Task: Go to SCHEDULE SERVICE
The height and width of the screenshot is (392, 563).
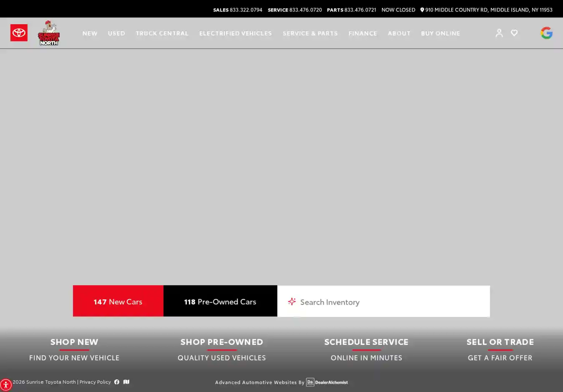Action: coord(366,342)
